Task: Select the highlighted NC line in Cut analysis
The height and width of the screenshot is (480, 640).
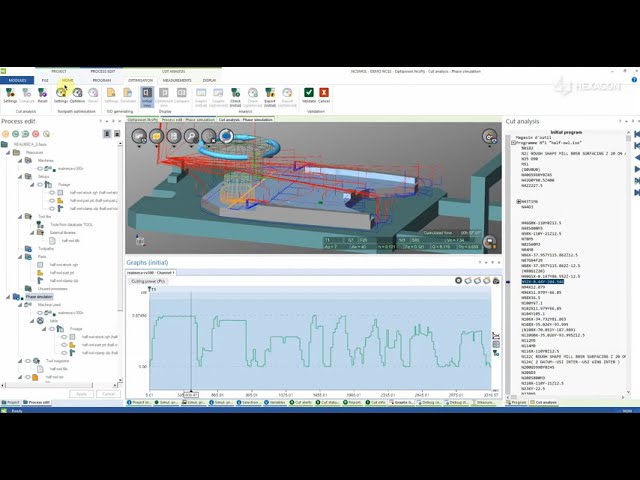Action: tap(542, 282)
